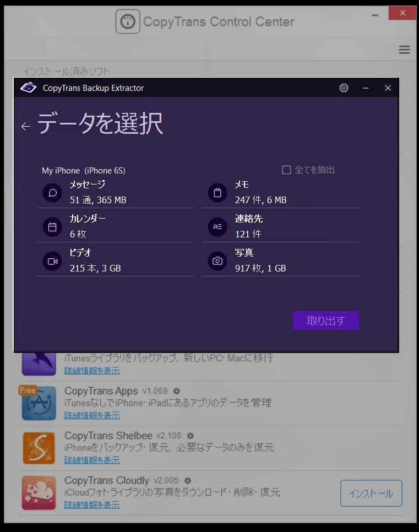
Task: Click the CopyTrans Cloudly icon
Action: pyautogui.click(x=39, y=493)
